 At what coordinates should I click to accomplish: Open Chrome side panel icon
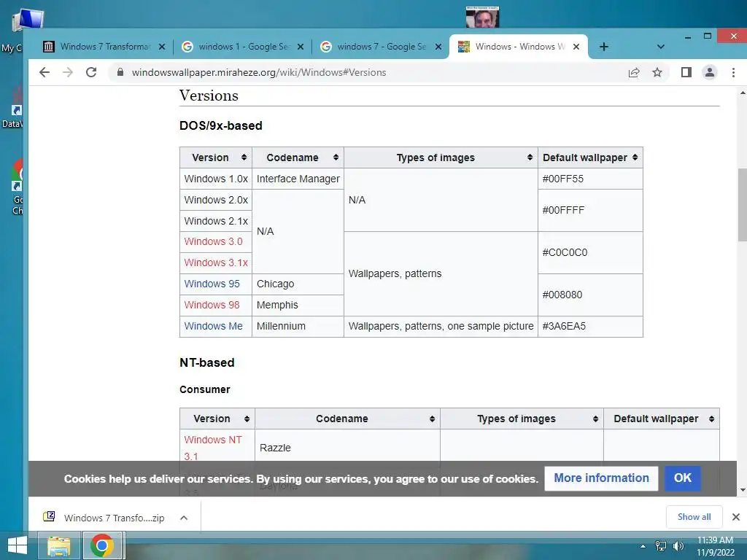pyautogui.click(x=686, y=72)
